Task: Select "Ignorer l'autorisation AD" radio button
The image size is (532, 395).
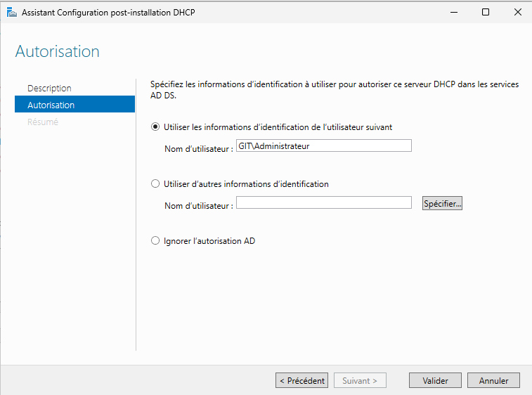Action: pos(156,241)
